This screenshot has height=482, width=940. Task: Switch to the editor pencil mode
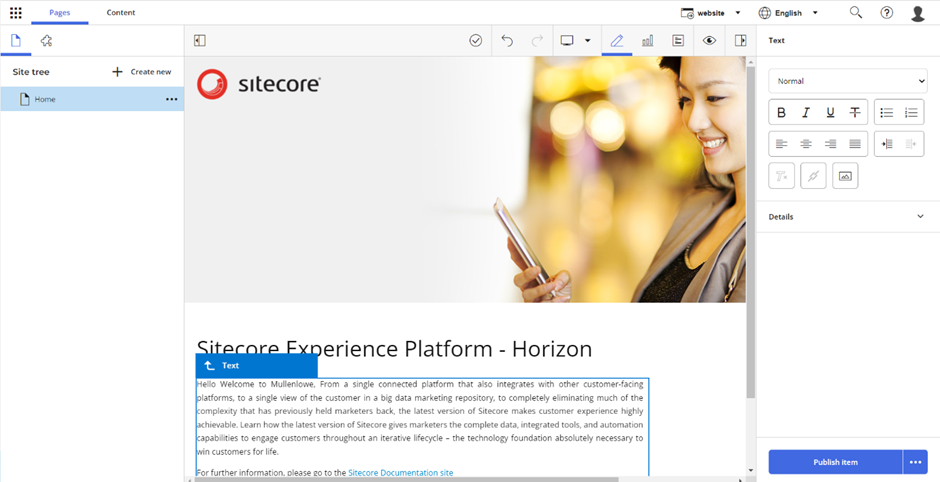(617, 41)
